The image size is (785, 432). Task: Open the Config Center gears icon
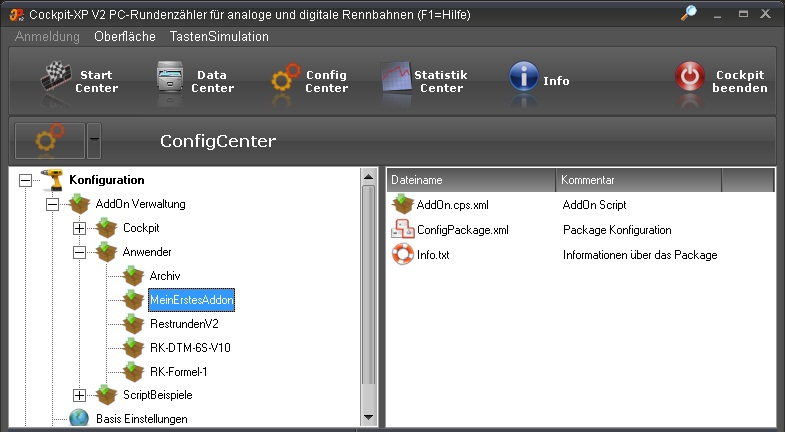click(x=285, y=77)
